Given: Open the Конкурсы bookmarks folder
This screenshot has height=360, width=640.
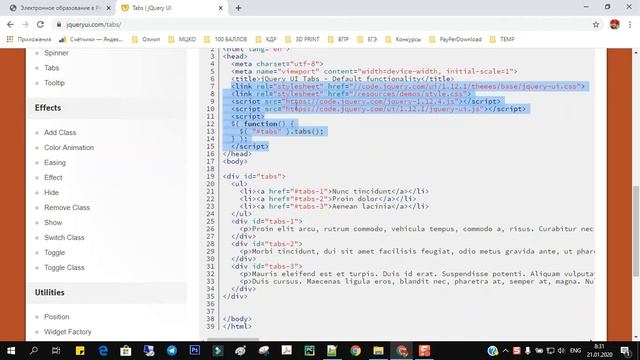Looking at the screenshot, I should click(x=403, y=39).
